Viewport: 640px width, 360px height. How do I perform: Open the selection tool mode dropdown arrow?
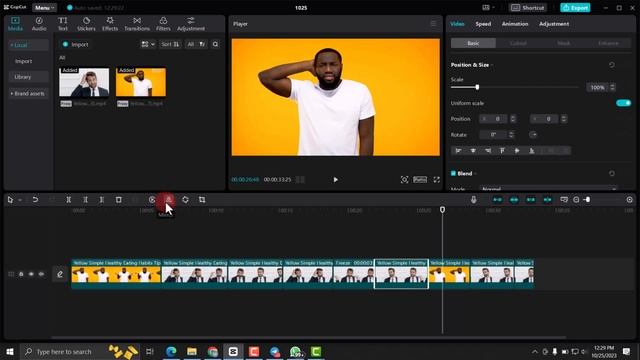pyautogui.click(x=20, y=200)
